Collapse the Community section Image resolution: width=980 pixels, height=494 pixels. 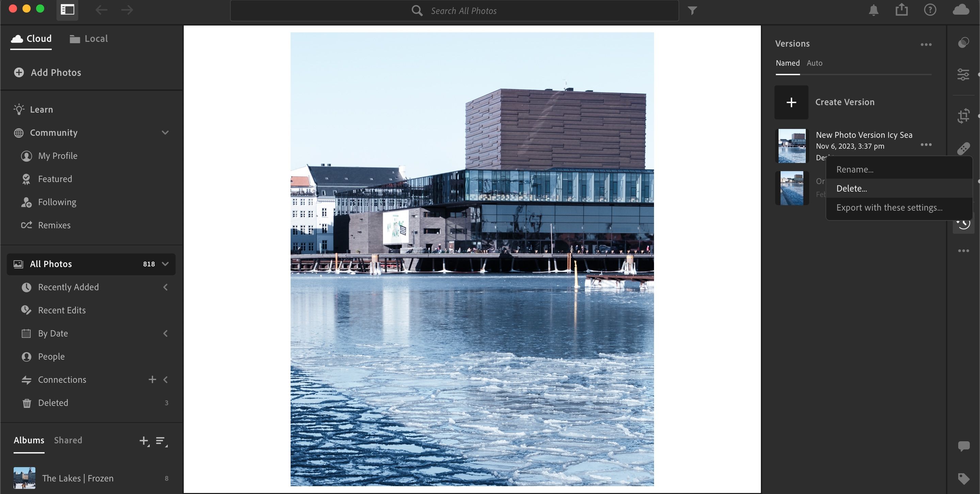click(165, 132)
